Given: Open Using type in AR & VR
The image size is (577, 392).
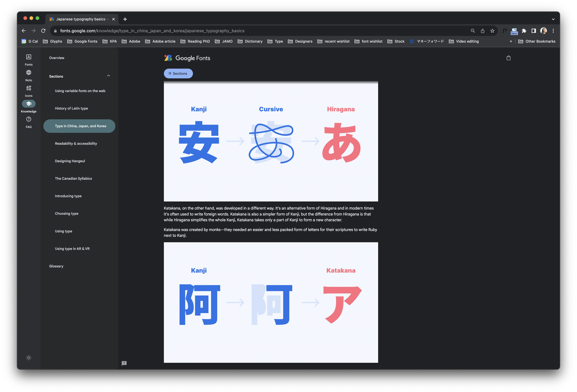Looking at the screenshot, I should click(x=72, y=249).
